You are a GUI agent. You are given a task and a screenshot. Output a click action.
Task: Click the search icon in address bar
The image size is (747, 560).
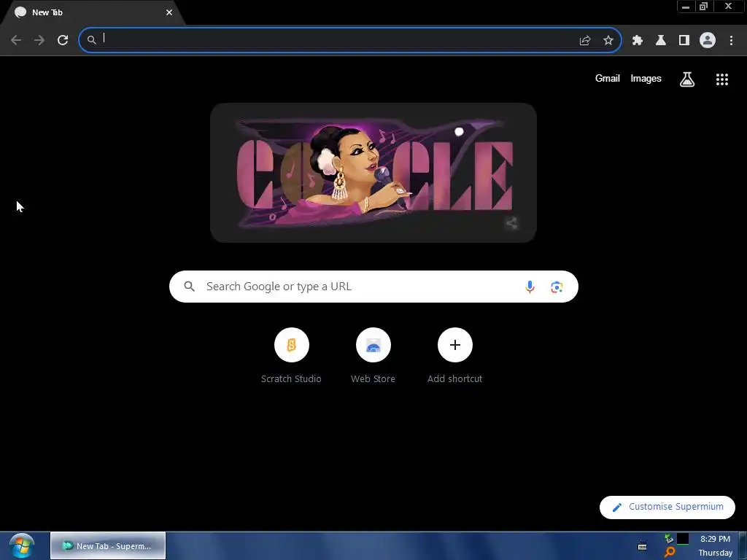coord(91,41)
